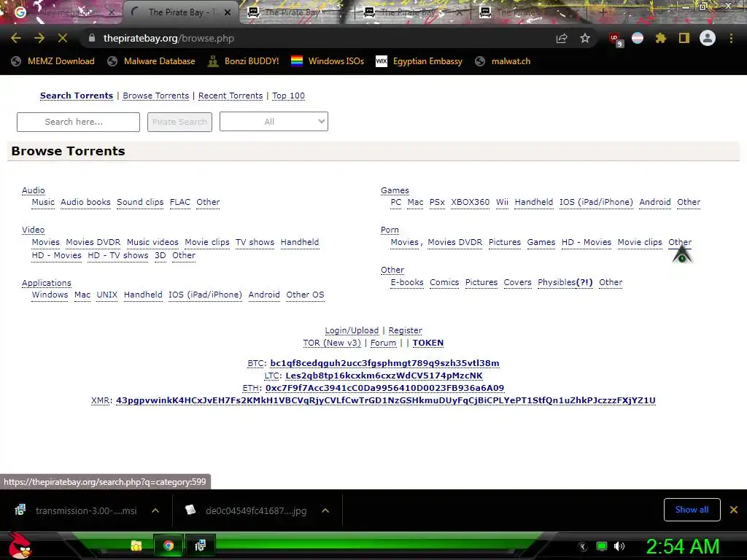Browse the PSx games category
The height and width of the screenshot is (560, 747).
[438, 202]
